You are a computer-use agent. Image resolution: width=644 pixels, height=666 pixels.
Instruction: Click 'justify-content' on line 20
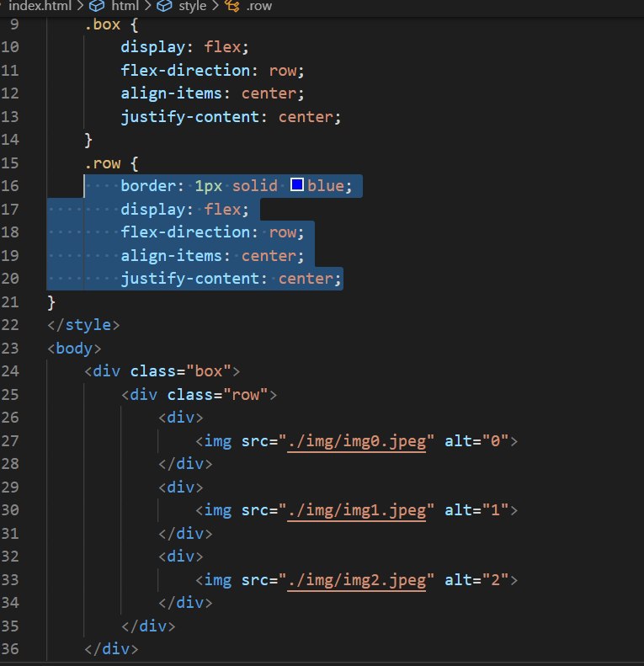190,279
